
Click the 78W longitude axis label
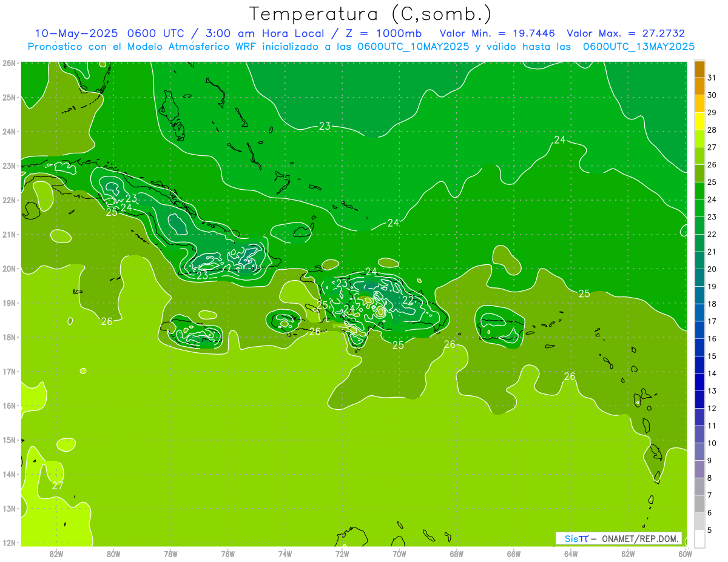170,554
